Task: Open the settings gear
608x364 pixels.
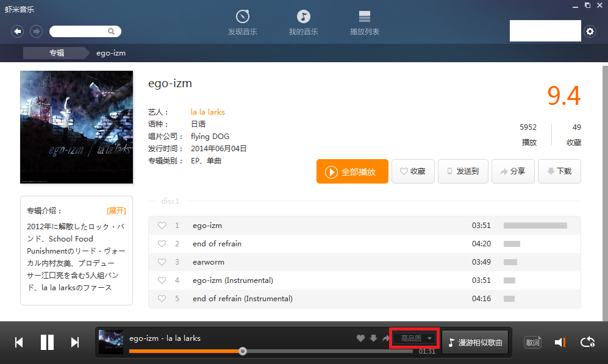Action: 590,31
